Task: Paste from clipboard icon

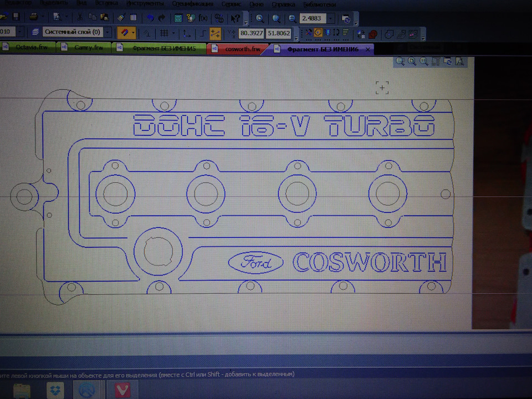Action: [x=105, y=17]
